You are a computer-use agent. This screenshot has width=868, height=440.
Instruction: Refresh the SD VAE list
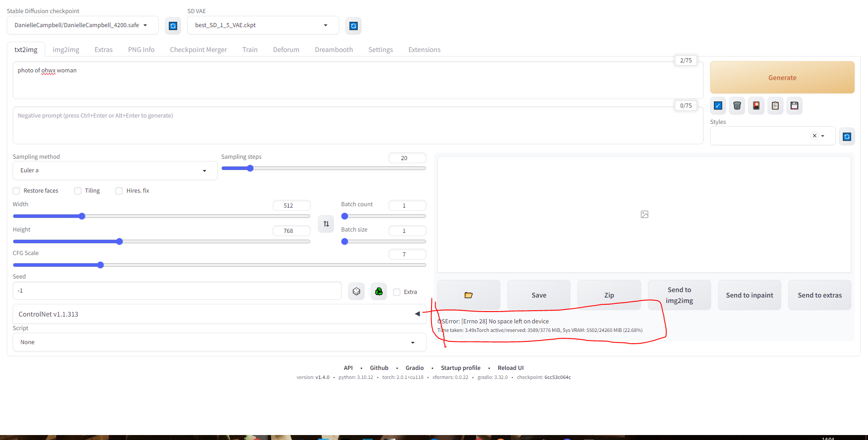pyautogui.click(x=354, y=26)
